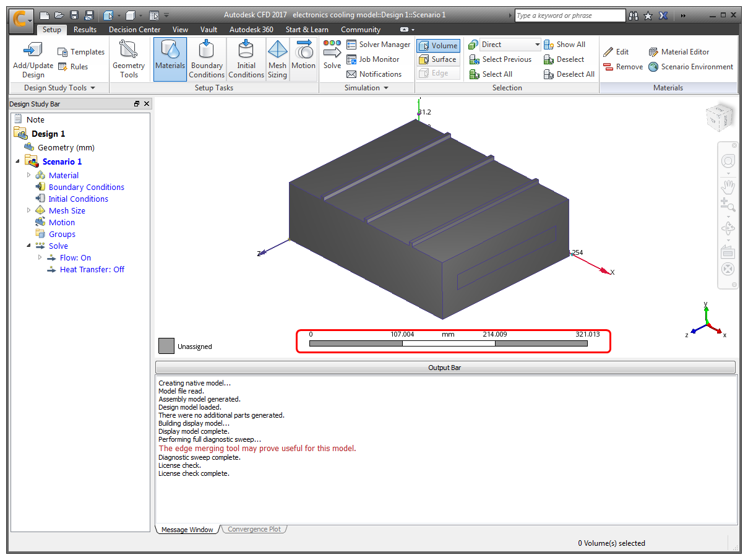The width and height of the screenshot is (748, 560).
Task: Click the ViewCube in the viewport
Action: [x=720, y=118]
